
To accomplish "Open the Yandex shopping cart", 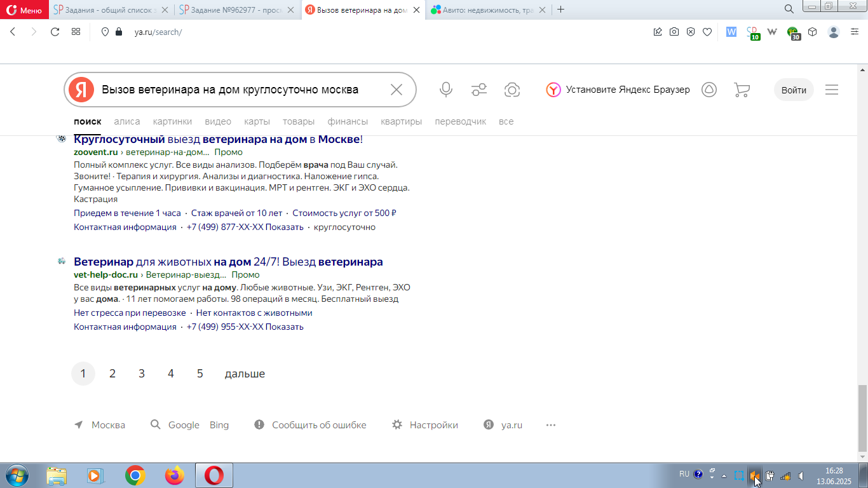I will tap(742, 90).
